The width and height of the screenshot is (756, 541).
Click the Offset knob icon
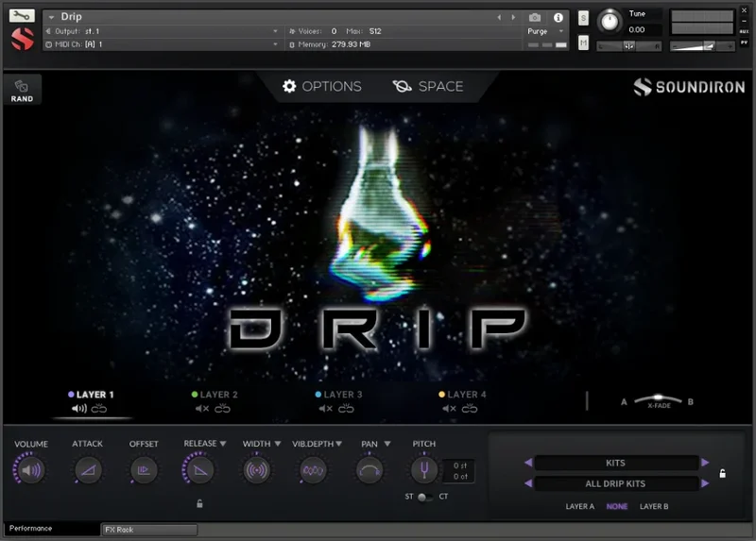pyautogui.click(x=144, y=469)
